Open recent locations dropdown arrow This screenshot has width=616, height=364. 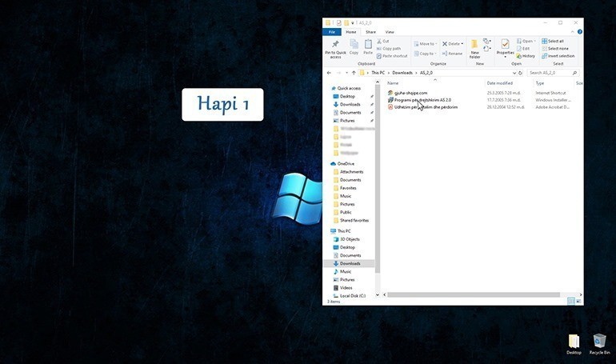(346, 73)
